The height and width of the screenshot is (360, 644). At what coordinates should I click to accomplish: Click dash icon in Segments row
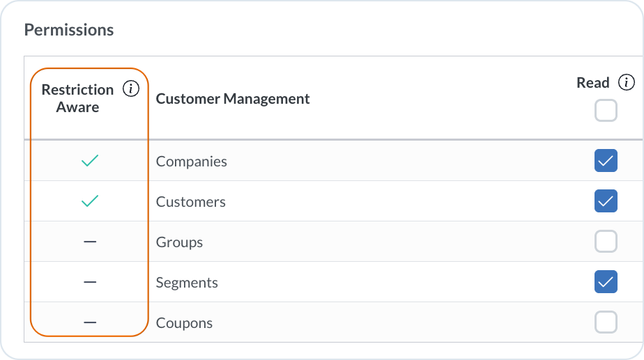click(90, 283)
